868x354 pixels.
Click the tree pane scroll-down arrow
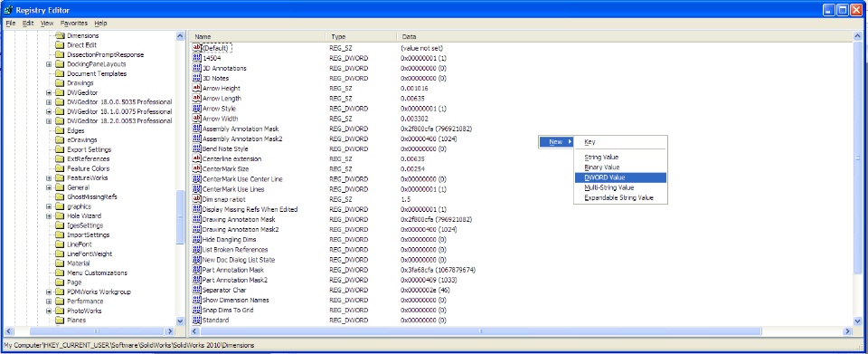pos(180,321)
